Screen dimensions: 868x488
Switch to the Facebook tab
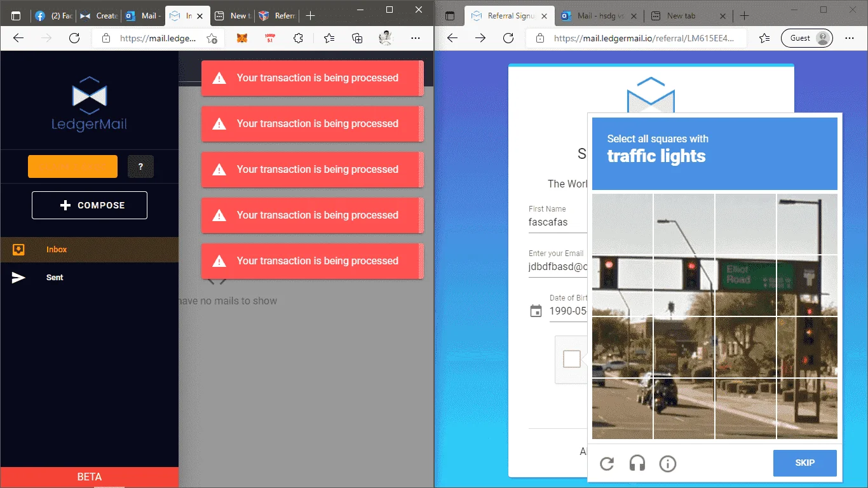pyautogui.click(x=53, y=16)
